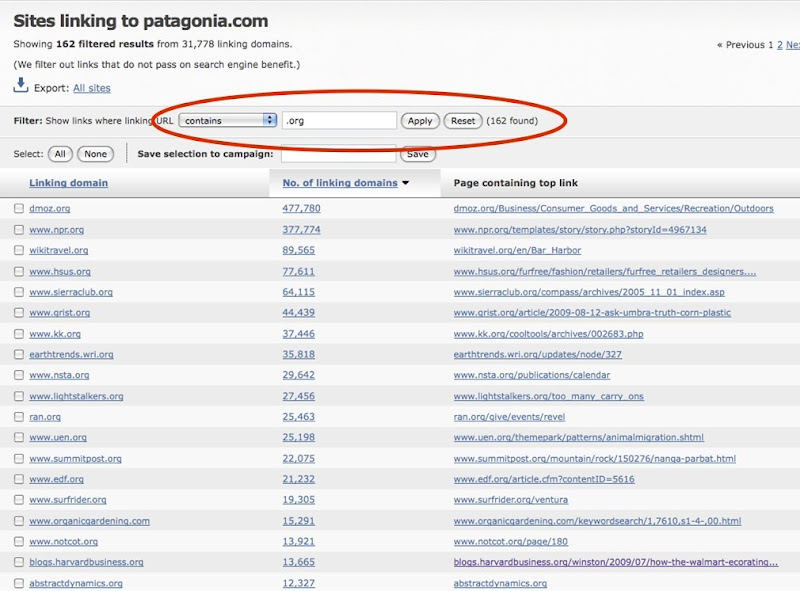Select the blogs.harvardbusiness.org checkbox
Viewport: 800px width, 591px height.
click(x=19, y=561)
